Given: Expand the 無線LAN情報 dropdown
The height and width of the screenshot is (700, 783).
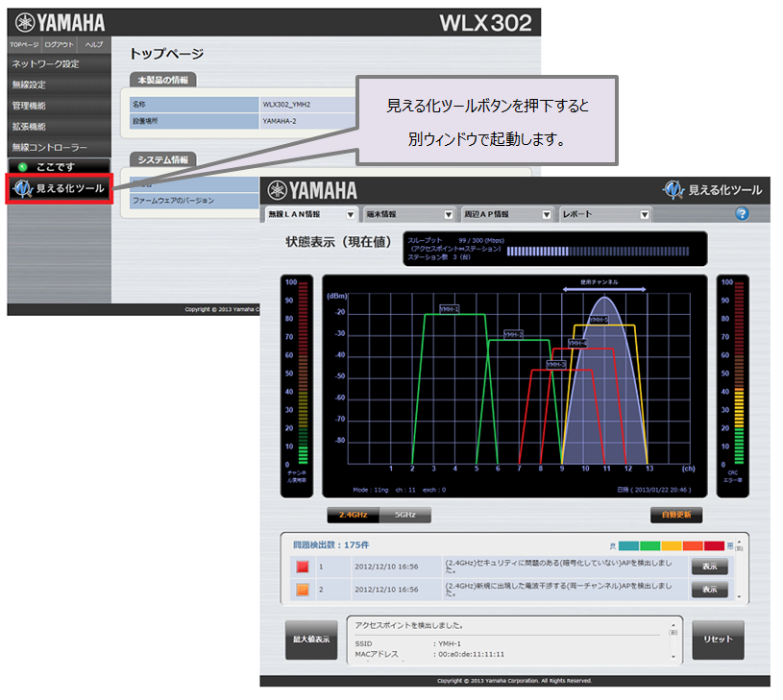Looking at the screenshot, I should [x=310, y=214].
